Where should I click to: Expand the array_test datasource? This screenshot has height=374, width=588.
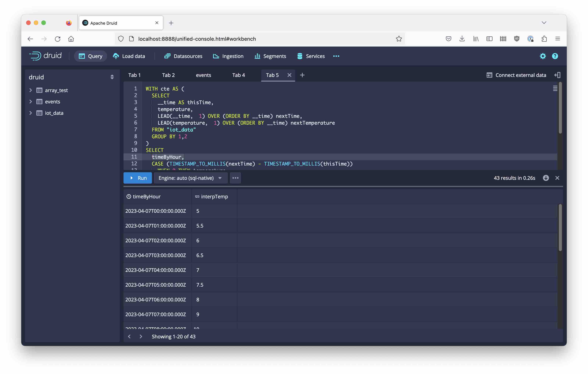click(x=30, y=90)
